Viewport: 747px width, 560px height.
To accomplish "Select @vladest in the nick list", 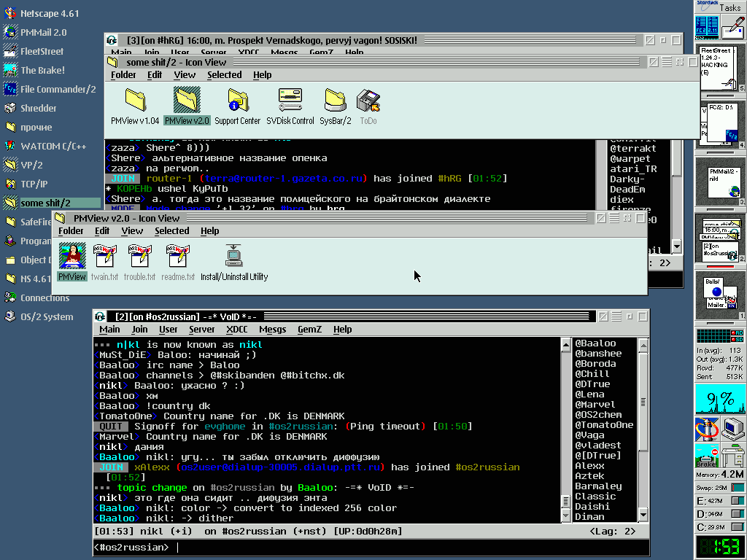I will pyautogui.click(x=598, y=446).
